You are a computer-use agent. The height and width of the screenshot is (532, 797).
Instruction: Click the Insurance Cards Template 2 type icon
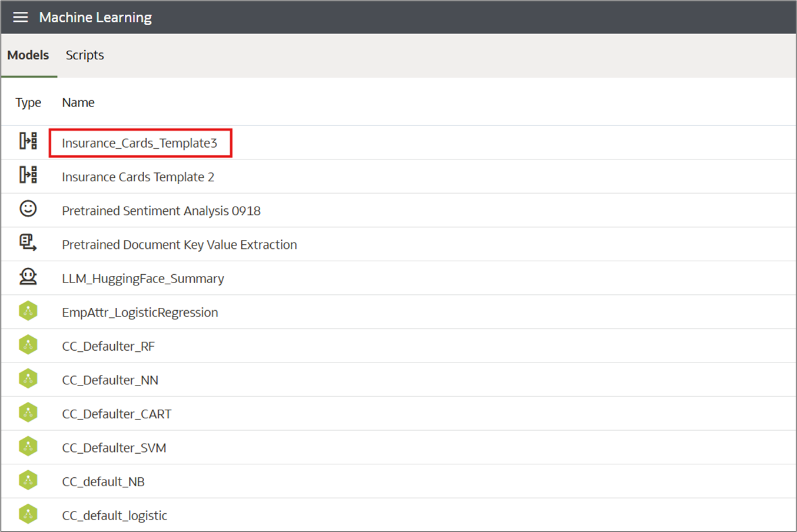(x=28, y=175)
